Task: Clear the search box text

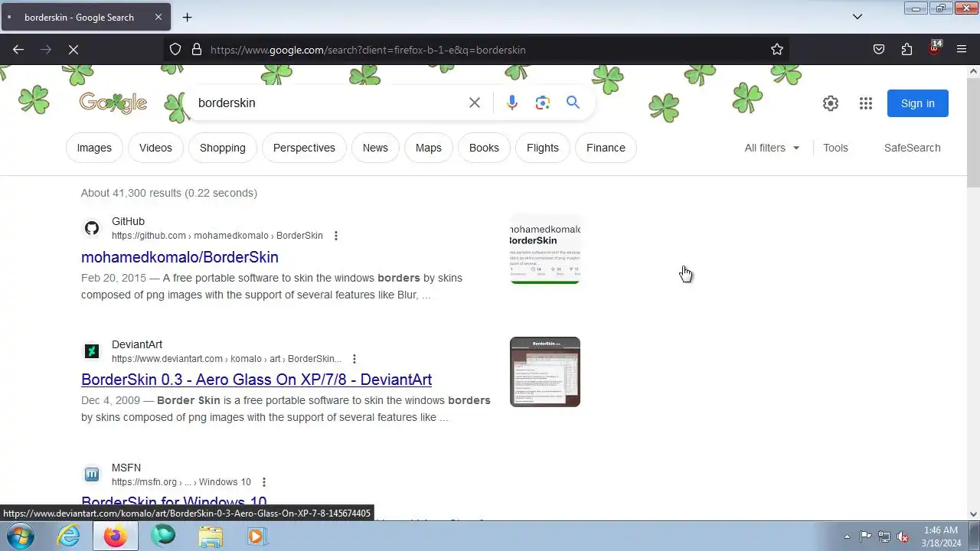Action: tap(475, 103)
